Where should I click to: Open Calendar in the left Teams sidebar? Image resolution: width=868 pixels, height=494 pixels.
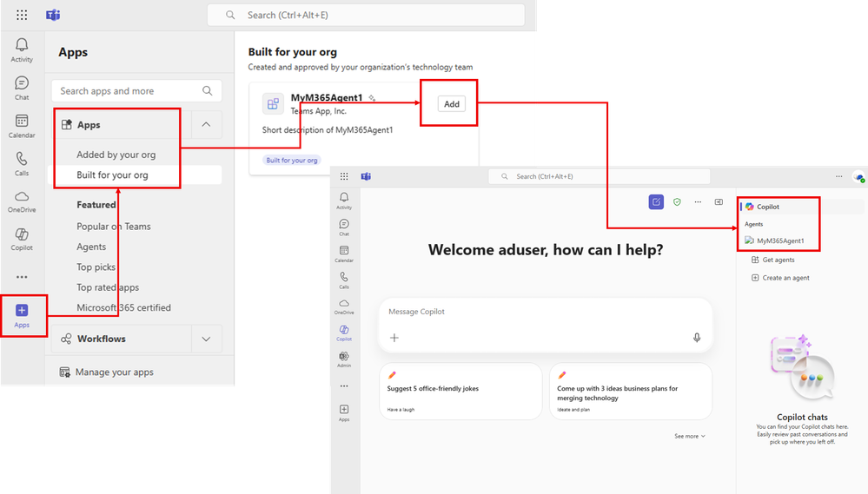[x=22, y=126]
